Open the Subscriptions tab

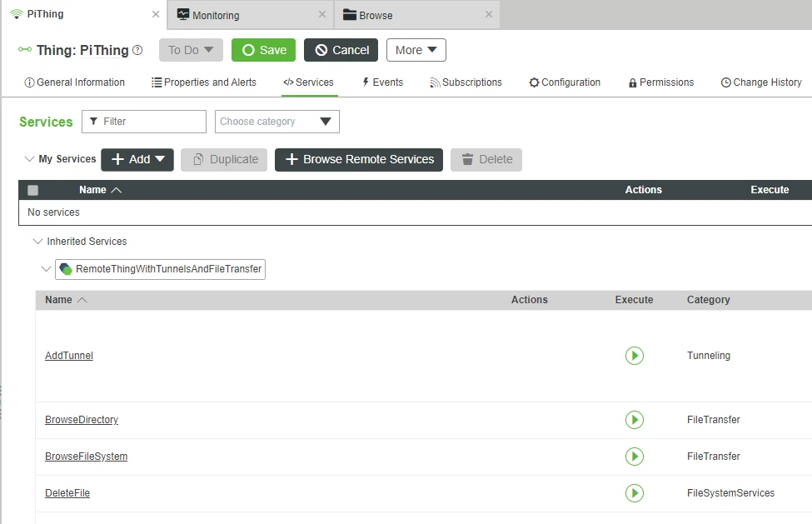[466, 82]
